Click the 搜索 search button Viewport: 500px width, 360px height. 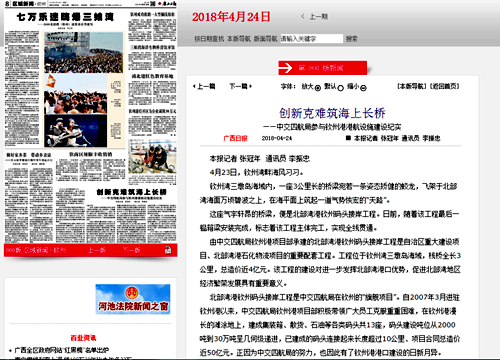coord(352,39)
